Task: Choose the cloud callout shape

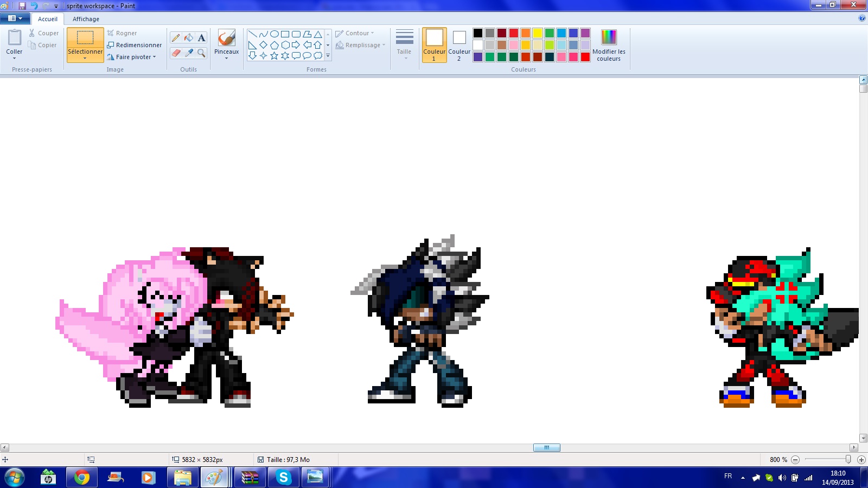Action: coord(318,55)
